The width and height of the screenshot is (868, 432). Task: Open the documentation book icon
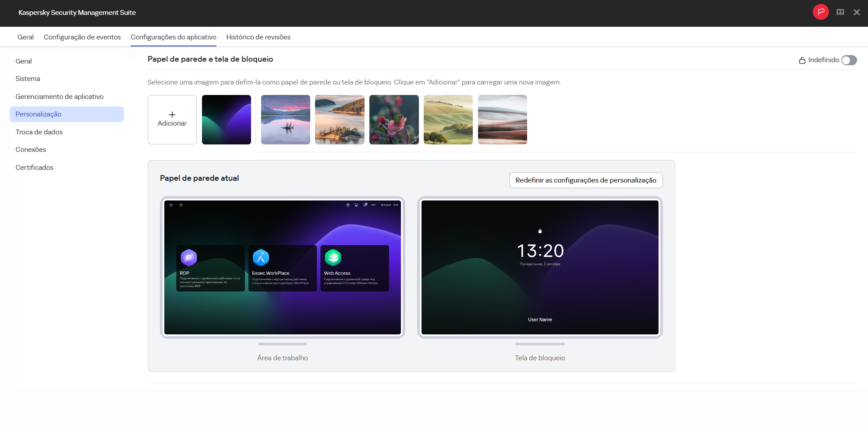tap(840, 12)
